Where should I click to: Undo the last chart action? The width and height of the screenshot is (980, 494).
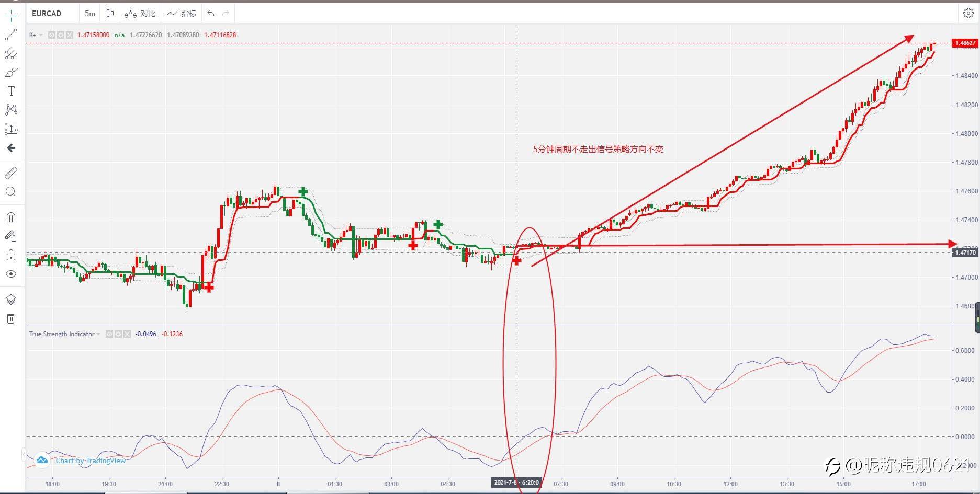point(211,13)
